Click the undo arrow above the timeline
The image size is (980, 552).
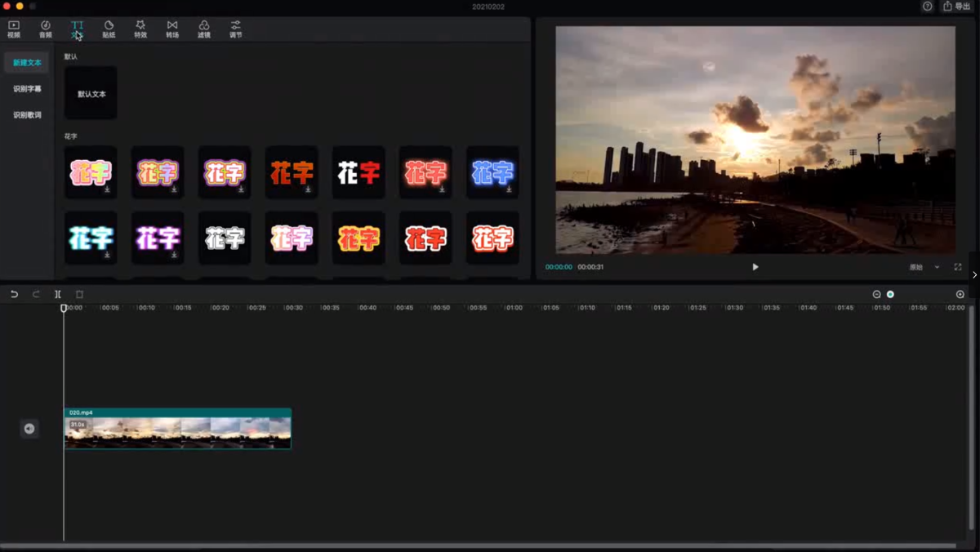tap(14, 294)
